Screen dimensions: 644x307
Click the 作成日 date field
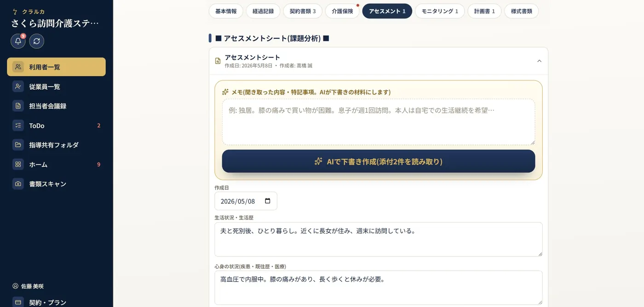coord(246,201)
